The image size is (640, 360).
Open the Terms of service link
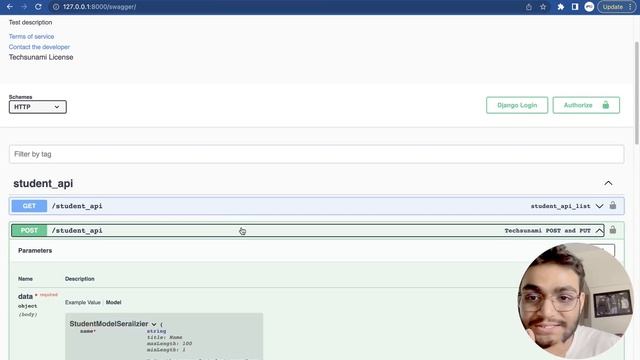click(31, 36)
